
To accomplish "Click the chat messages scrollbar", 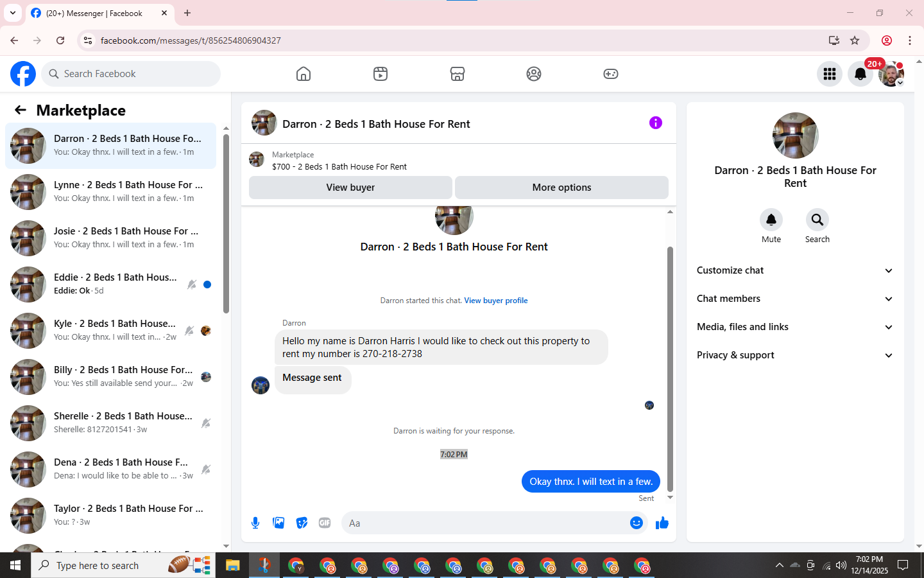I will click(x=670, y=369).
